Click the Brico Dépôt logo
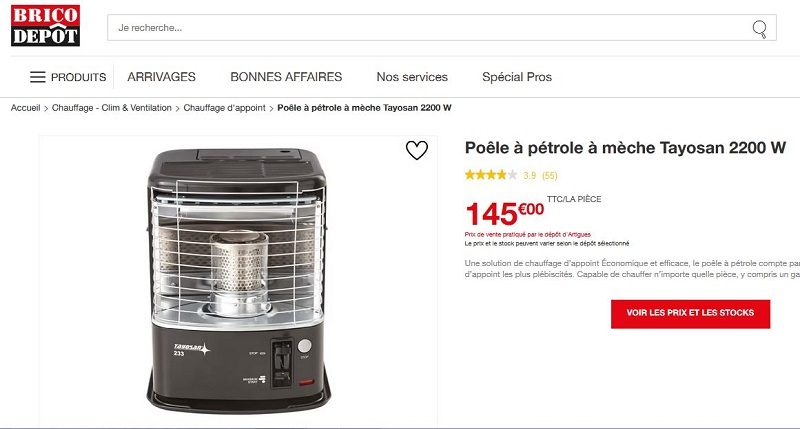This screenshot has height=429, width=800. [45, 26]
